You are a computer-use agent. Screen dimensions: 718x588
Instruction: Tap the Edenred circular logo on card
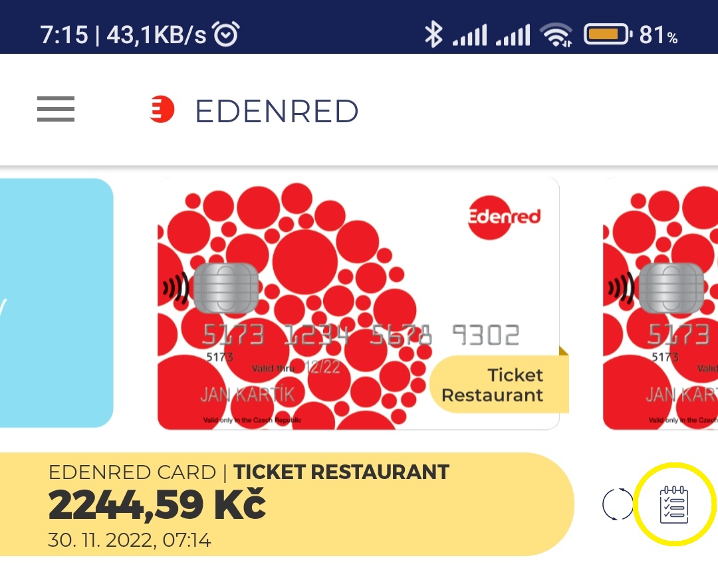tap(504, 217)
